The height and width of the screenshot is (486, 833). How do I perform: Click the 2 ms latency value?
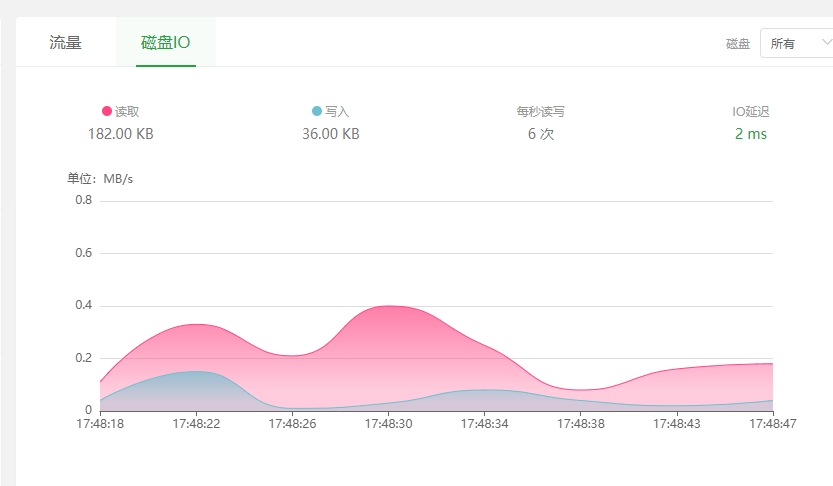point(751,134)
